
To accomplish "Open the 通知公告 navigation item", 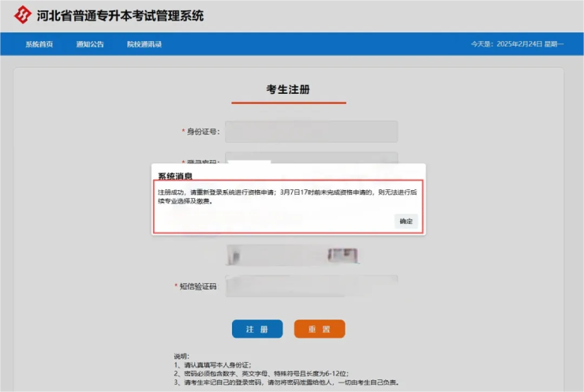I will (x=90, y=44).
